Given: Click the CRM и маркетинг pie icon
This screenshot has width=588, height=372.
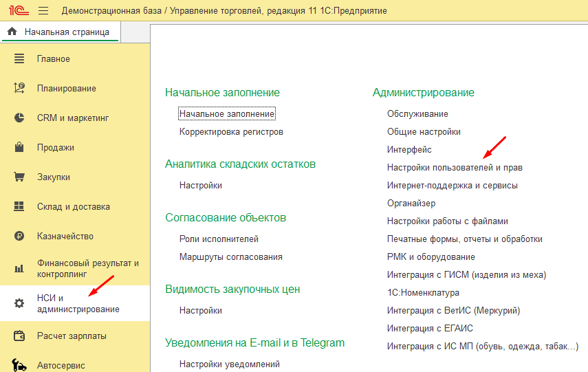Looking at the screenshot, I should [19, 118].
